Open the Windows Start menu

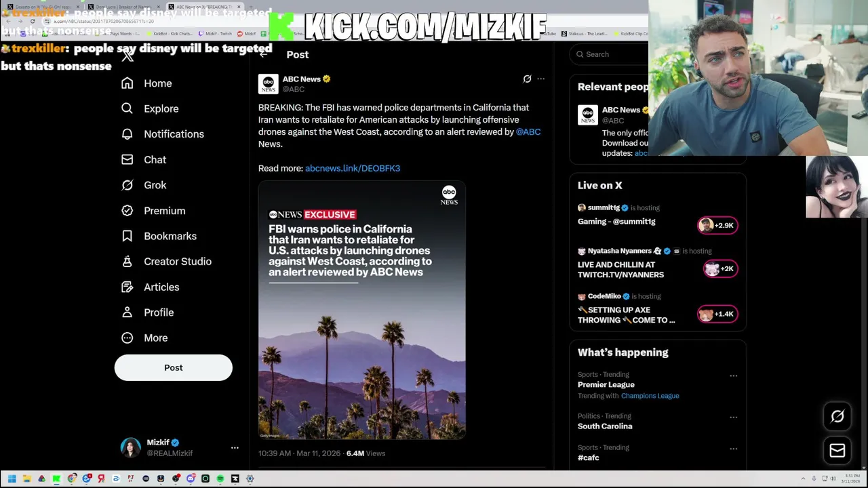12,479
